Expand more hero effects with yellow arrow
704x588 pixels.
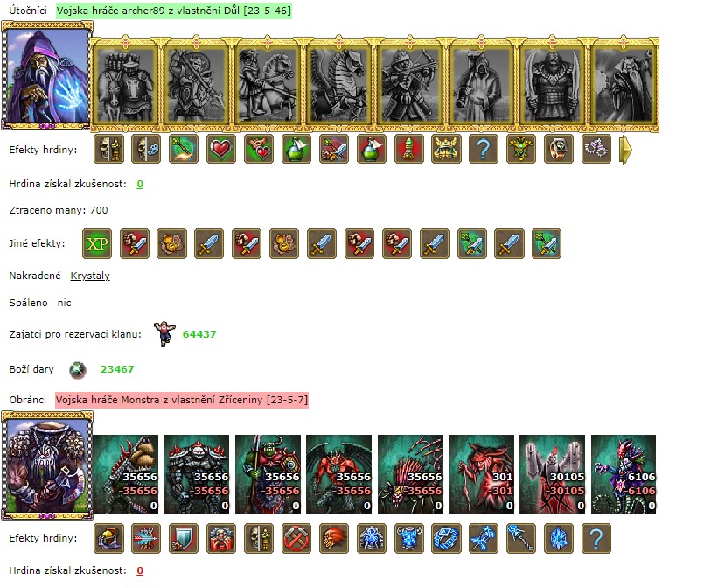(x=625, y=149)
